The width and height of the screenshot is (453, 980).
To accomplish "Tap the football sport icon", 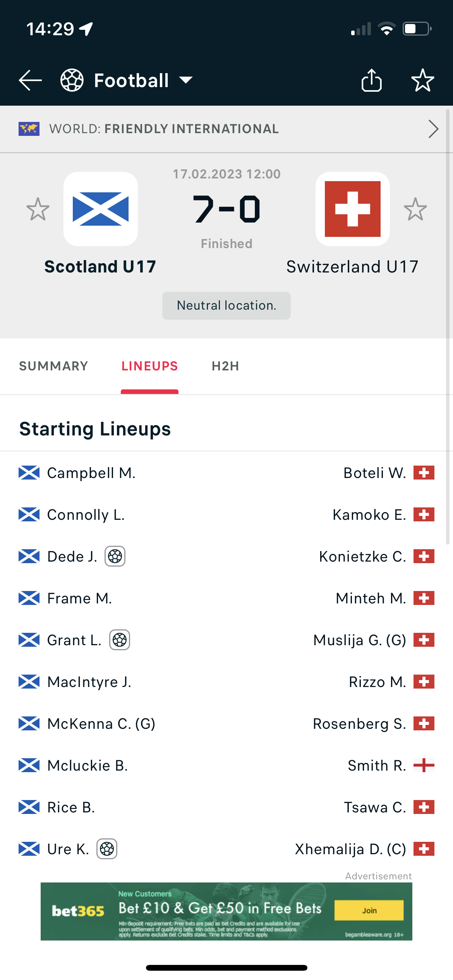I will click(x=72, y=80).
